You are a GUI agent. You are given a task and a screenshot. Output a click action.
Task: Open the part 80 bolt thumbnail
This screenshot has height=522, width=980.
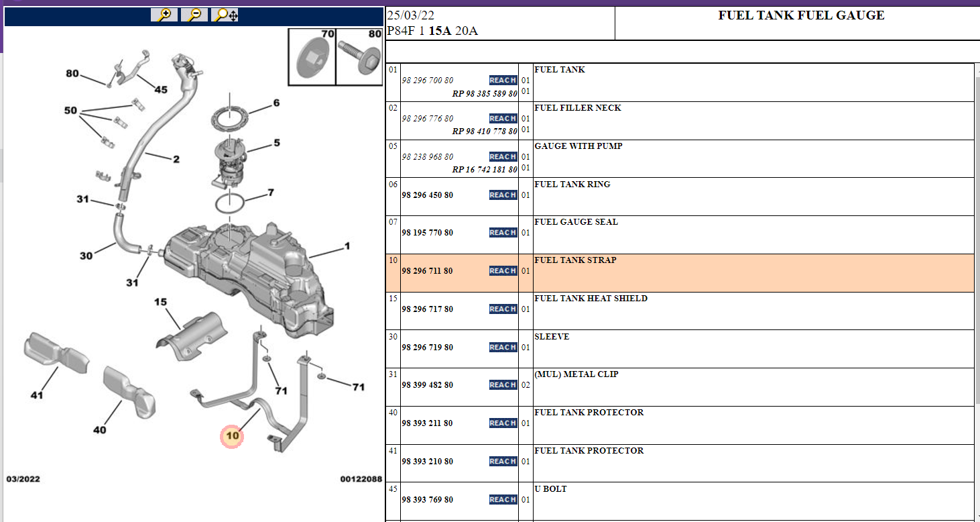pyautogui.click(x=359, y=57)
